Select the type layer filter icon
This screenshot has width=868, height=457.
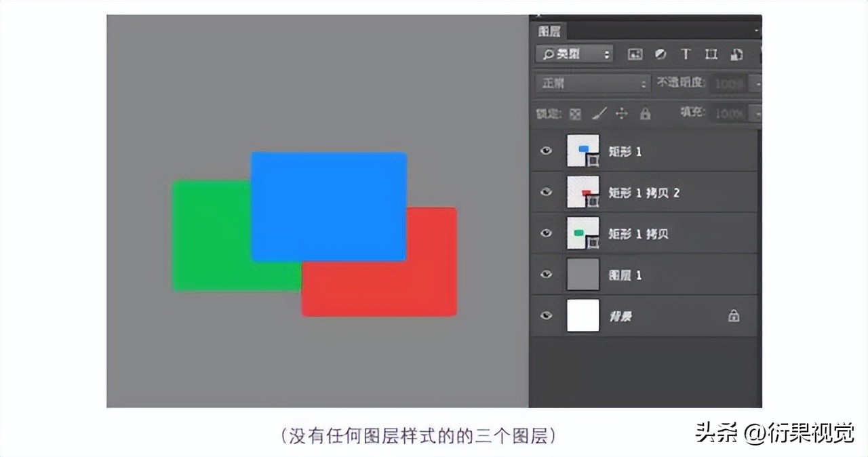click(685, 54)
